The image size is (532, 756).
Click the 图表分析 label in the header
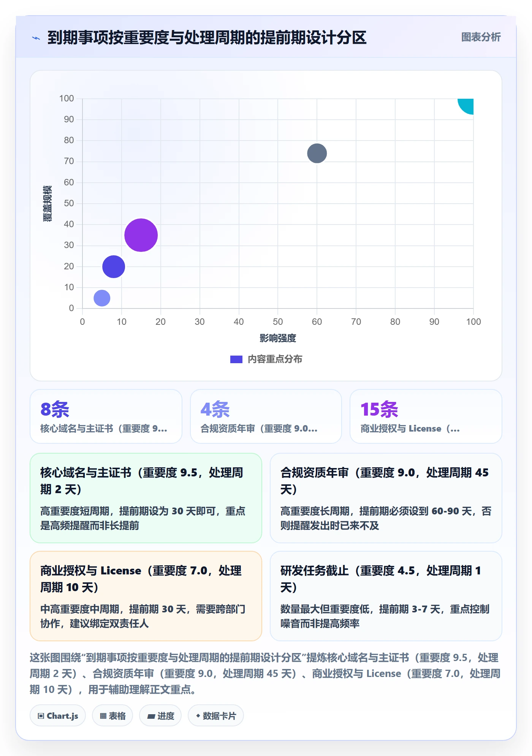tap(481, 37)
